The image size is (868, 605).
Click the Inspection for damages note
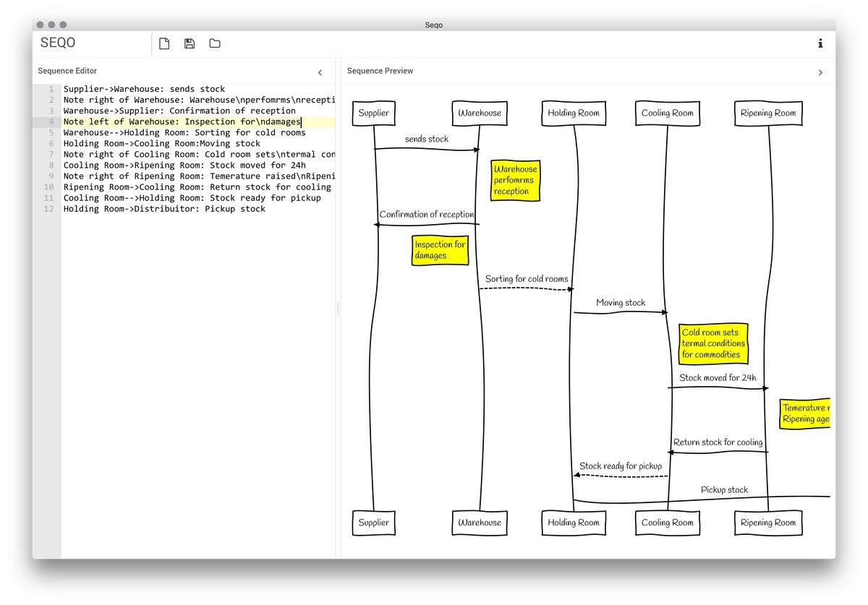click(x=440, y=249)
